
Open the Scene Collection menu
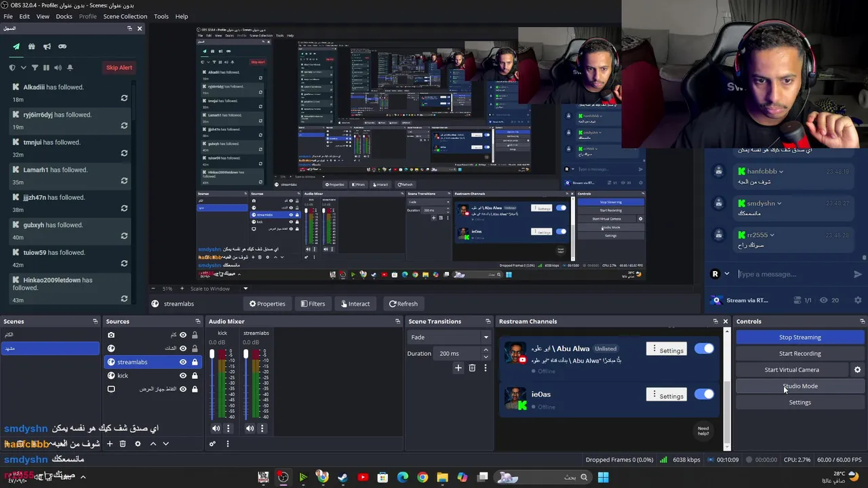pos(125,16)
